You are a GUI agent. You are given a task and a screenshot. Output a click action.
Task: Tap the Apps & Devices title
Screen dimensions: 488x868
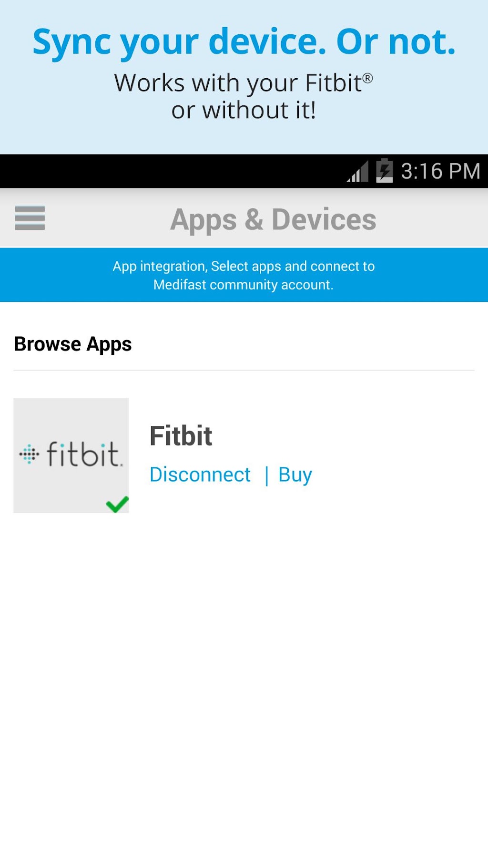click(x=273, y=219)
